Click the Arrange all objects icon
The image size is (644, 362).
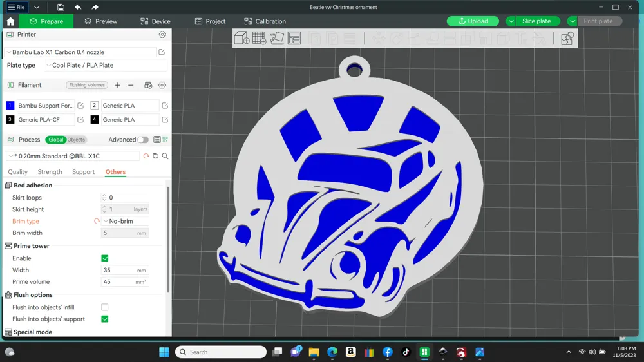[294, 38]
